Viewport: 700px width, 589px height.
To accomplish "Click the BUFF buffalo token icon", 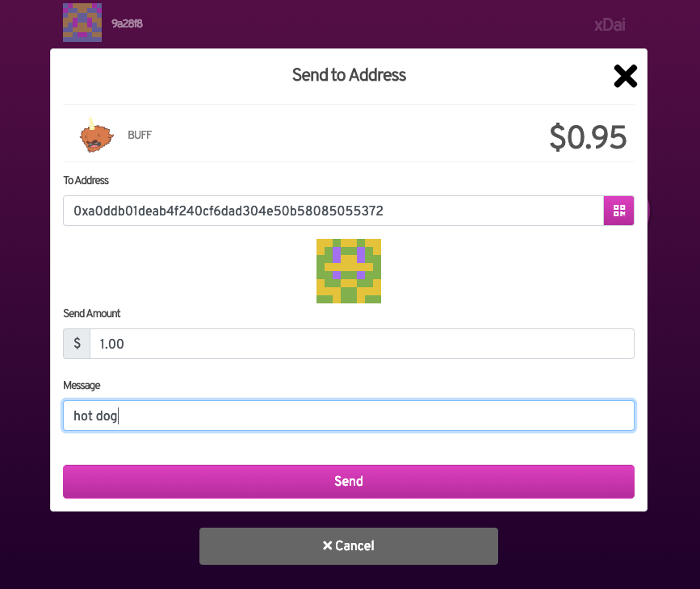I will point(96,136).
